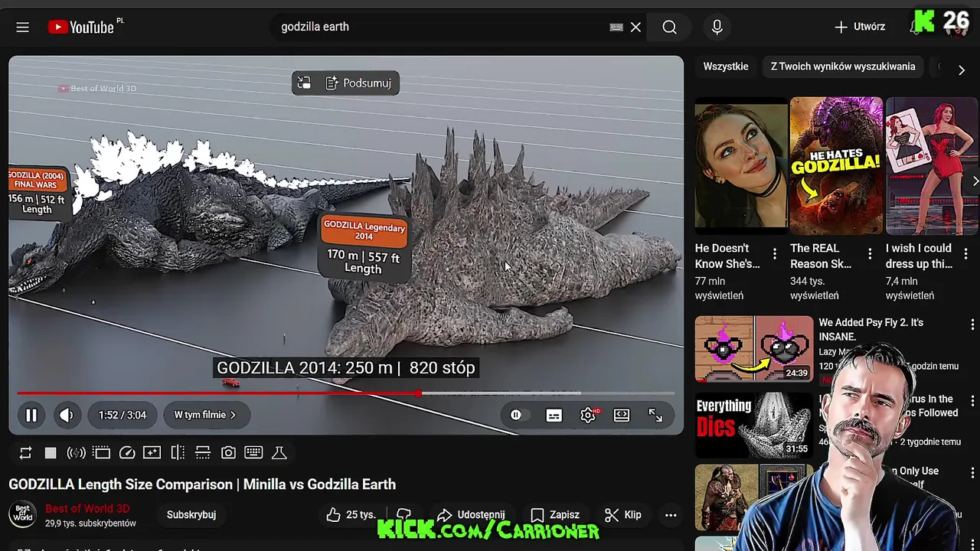The image size is (980, 551).
Task: Open the I wish I could dress up thumbnail
Action: 932,165
